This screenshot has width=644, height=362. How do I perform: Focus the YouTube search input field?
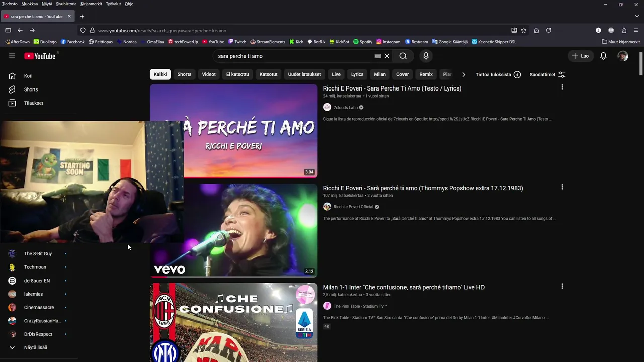(x=294, y=56)
